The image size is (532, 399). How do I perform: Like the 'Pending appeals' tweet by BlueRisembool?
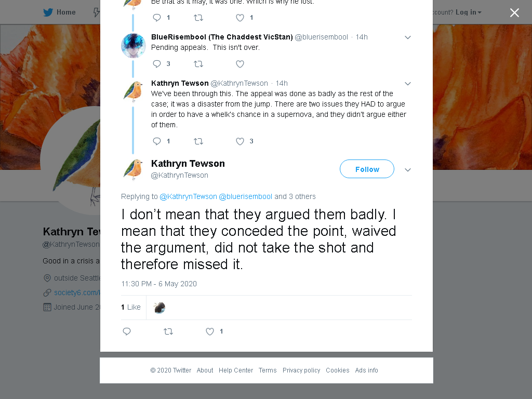click(240, 64)
